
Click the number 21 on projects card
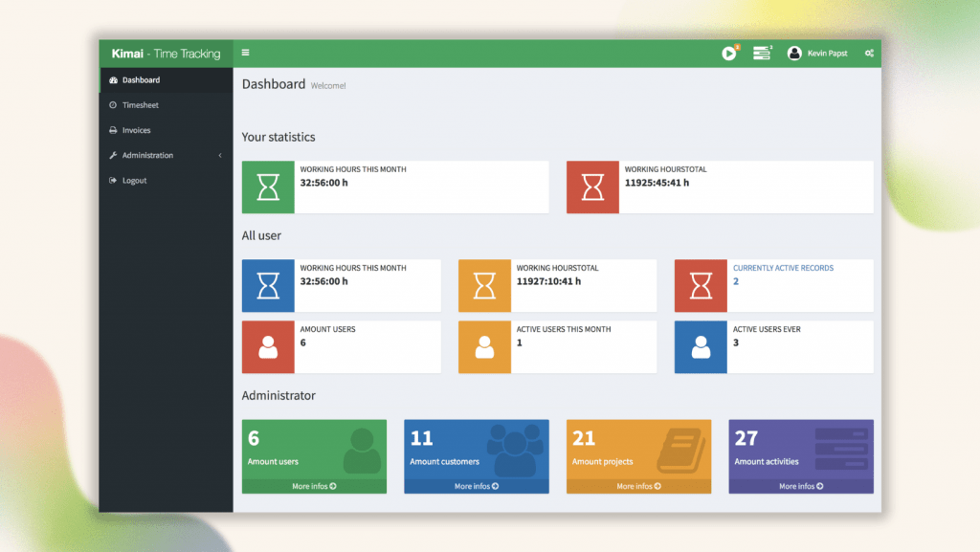pyautogui.click(x=584, y=438)
